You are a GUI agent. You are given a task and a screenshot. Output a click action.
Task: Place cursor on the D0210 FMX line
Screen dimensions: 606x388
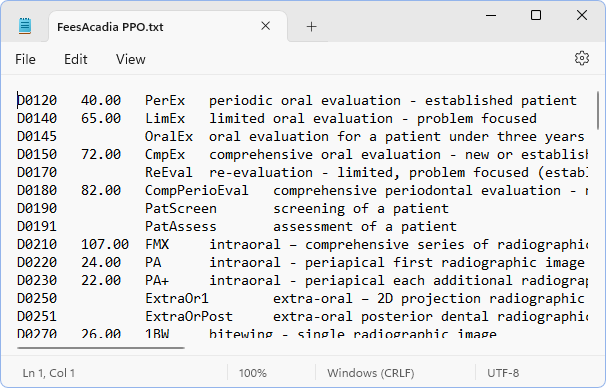pyautogui.click(x=302, y=245)
